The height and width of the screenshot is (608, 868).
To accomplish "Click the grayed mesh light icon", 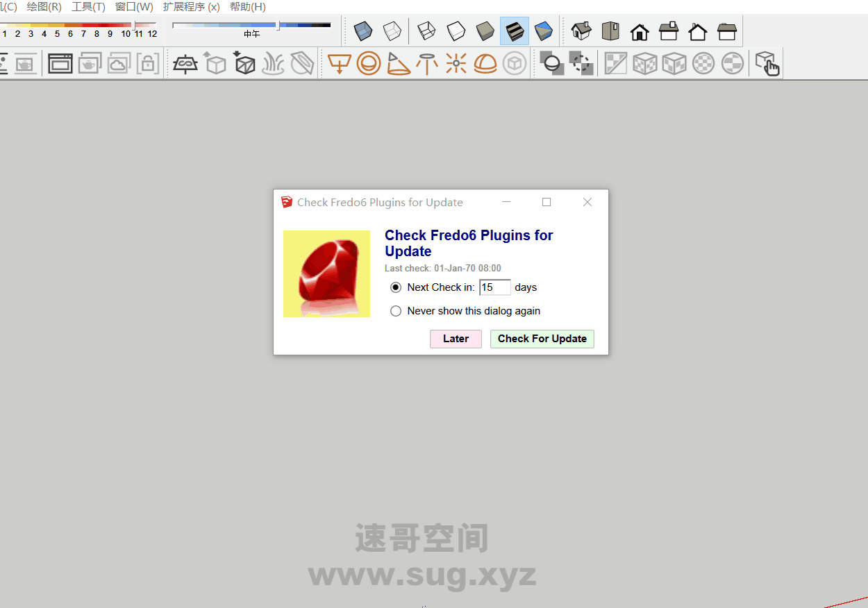I will tap(515, 64).
